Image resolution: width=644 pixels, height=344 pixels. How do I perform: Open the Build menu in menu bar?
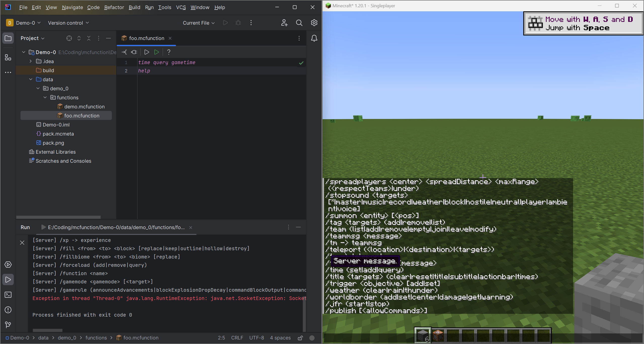tap(134, 7)
